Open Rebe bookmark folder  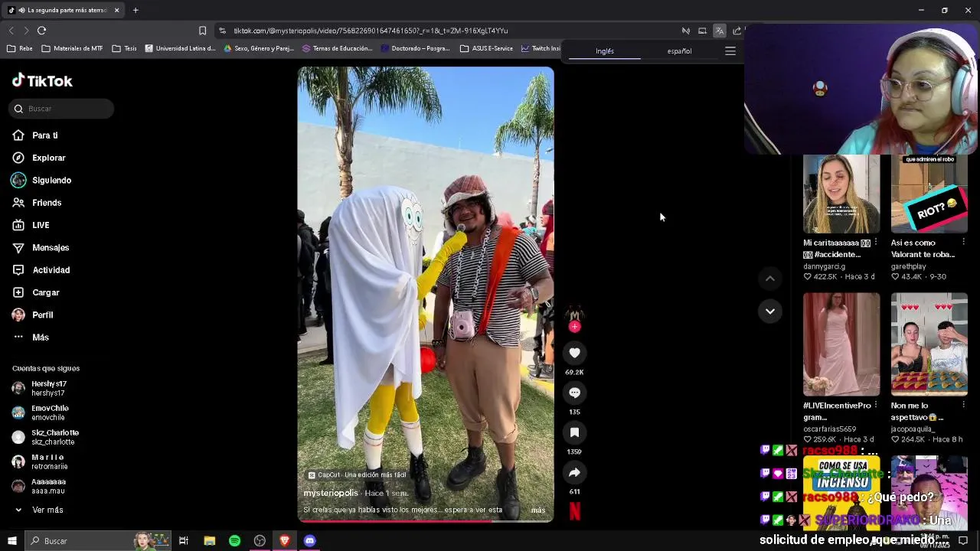(x=20, y=48)
